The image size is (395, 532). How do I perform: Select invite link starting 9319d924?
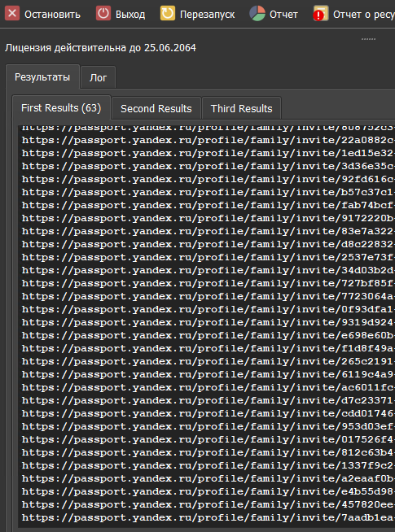pyautogui.click(x=208, y=322)
